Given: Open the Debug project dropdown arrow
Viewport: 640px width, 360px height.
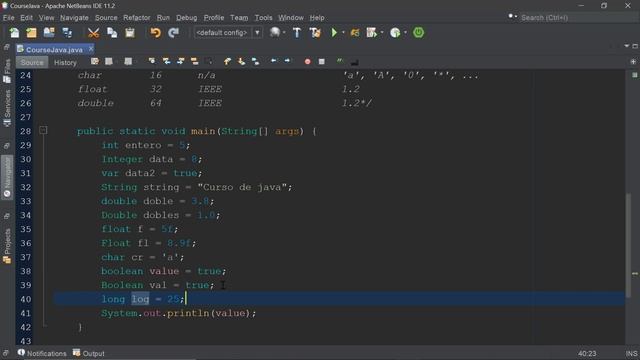Looking at the screenshot, I should pyautogui.click(x=382, y=33).
